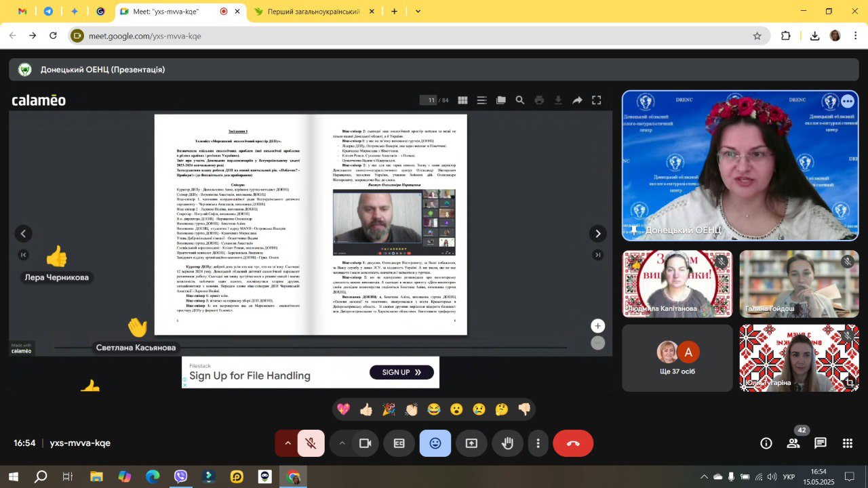The height and width of the screenshot is (488, 868).
Task: Expand video settings arrow beside camera
Action: pyautogui.click(x=342, y=443)
